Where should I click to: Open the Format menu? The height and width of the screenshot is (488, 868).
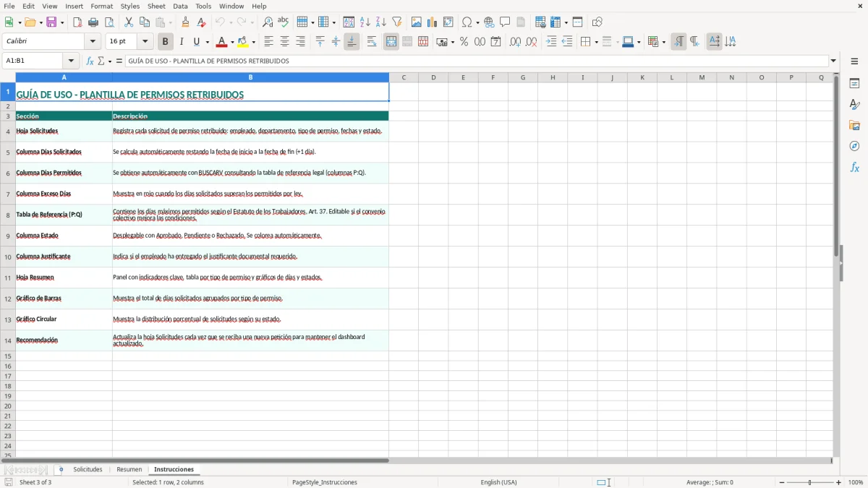[102, 6]
